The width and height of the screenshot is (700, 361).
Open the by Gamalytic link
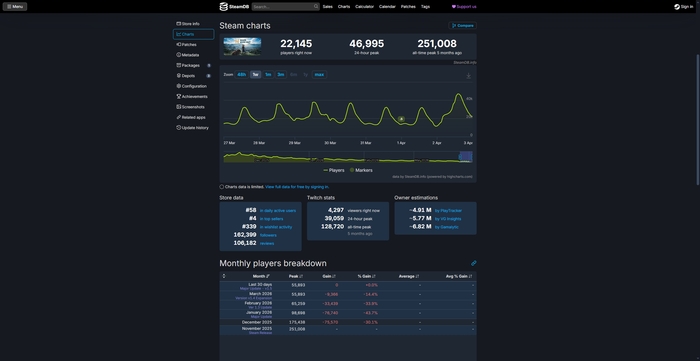click(447, 227)
